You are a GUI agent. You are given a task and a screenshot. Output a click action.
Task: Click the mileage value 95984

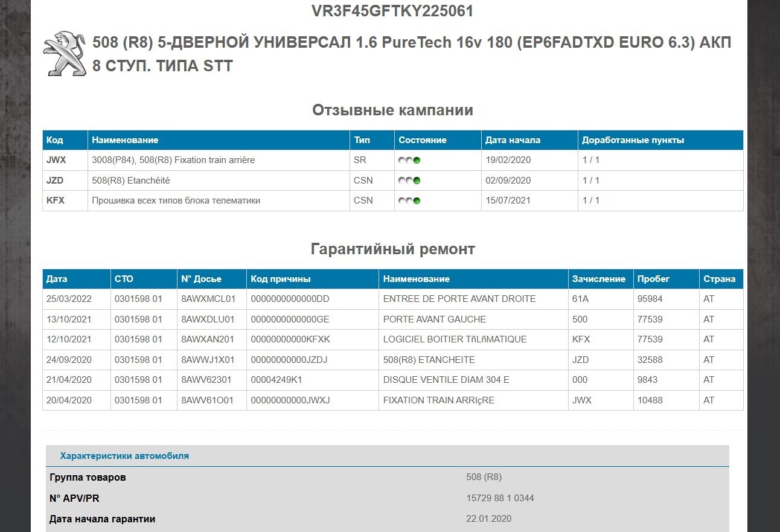pos(650,299)
